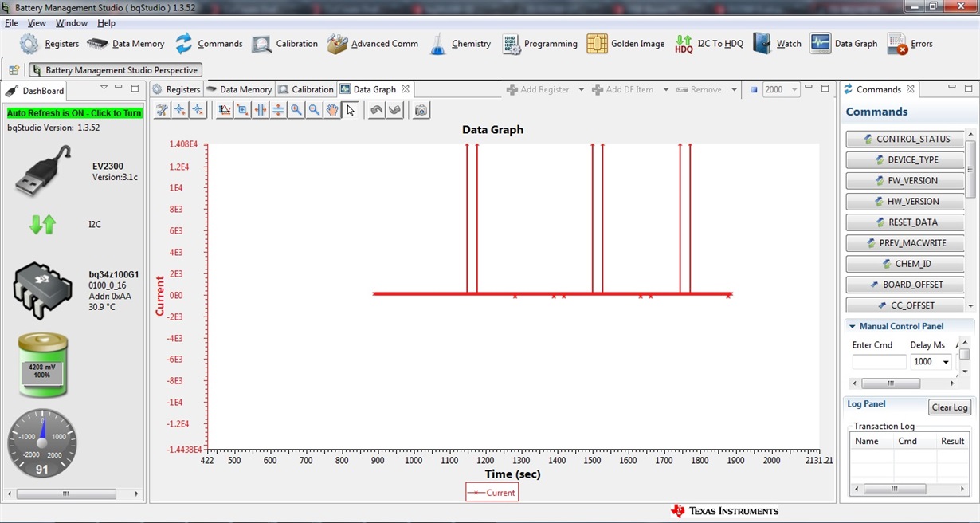The height and width of the screenshot is (523, 980).
Task: Open Add DF Item dropdown arrow
Action: click(x=666, y=89)
